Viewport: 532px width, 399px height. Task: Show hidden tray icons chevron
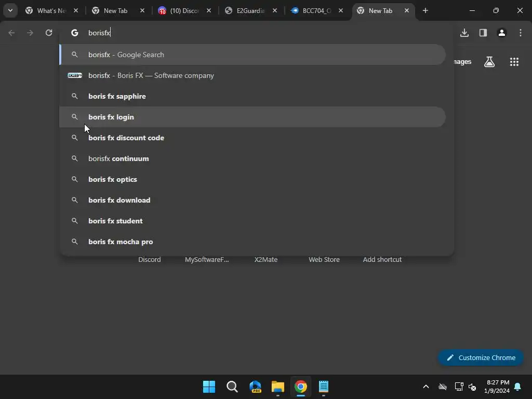point(426,387)
